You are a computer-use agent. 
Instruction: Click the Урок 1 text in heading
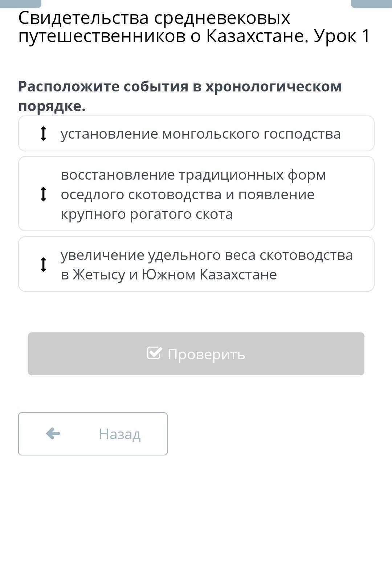342,36
